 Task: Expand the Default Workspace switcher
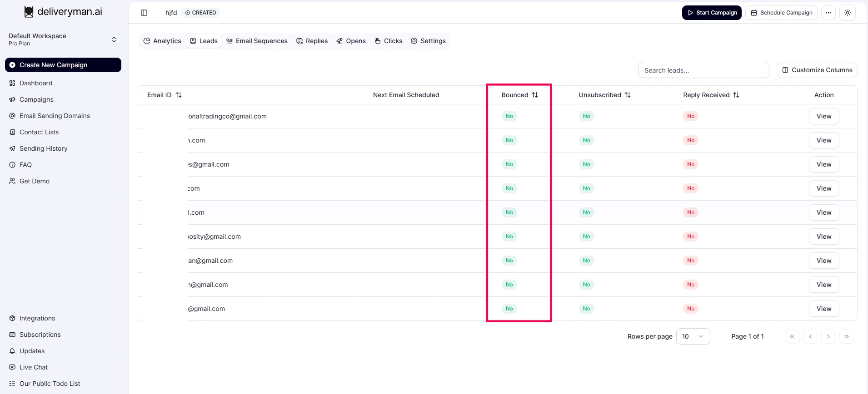[114, 39]
